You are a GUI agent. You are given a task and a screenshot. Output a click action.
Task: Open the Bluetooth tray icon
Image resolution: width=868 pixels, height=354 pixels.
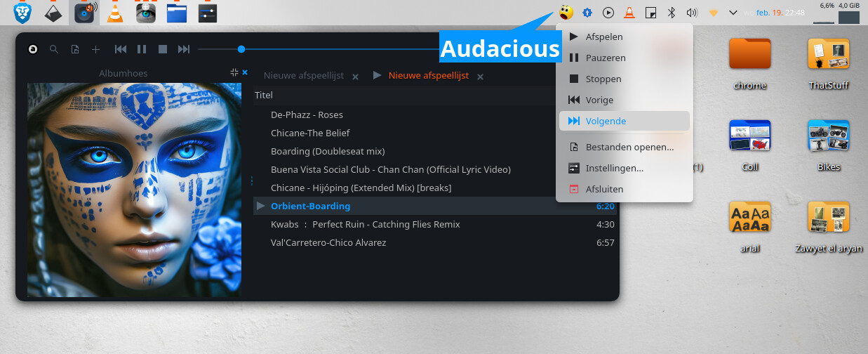point(671,13)
